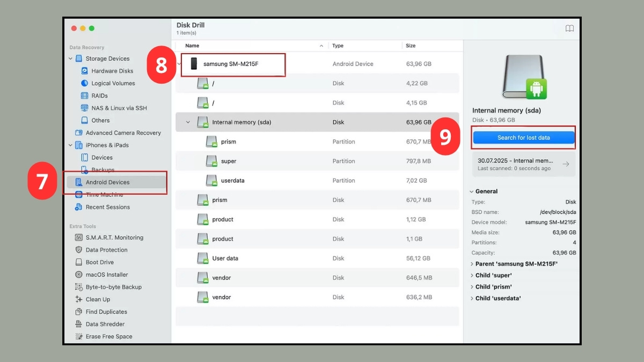The image size is (644, 362).
Task: Click the Android drive thumbnail image
Action: 524,77
